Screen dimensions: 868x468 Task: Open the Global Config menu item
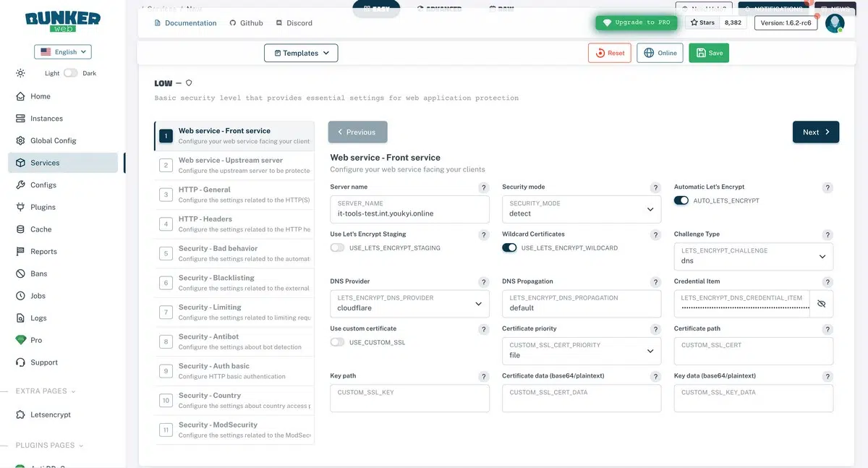click(x=53, y=140)
